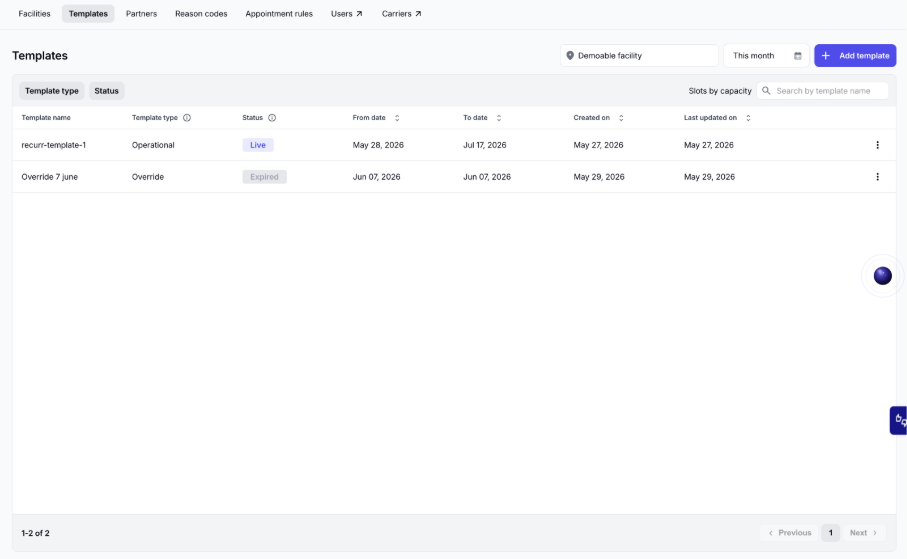Viewport: 907px width, 559px height.
Task: Click the Override 7 june name cell
Action: coord(49,177)
